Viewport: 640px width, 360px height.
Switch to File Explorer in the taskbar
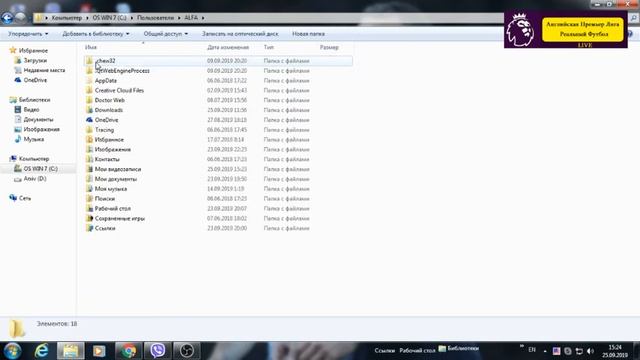click(71, 351)
